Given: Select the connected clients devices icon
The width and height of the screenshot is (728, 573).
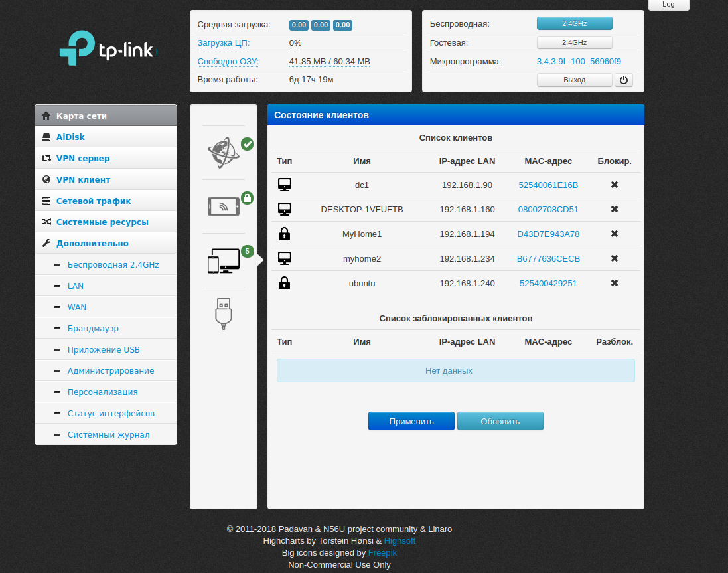Looking at the screenshot, I should [224, 261].
